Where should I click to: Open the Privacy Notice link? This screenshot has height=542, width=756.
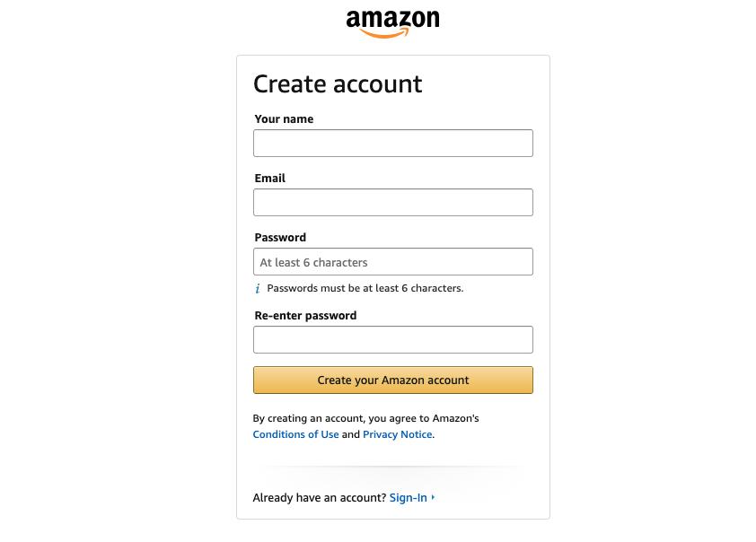click(x=397, y=434)
